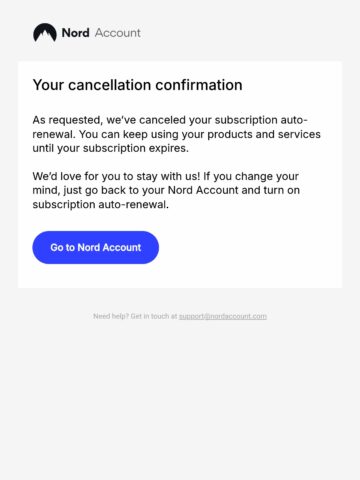Click the gray "Account" text in header

coord(118,33)
